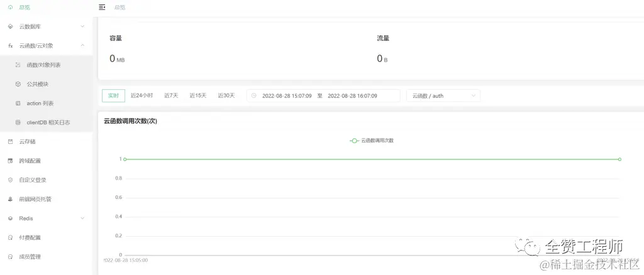Click start date 2022-08-28 15:07:09 field

point(287,96)
